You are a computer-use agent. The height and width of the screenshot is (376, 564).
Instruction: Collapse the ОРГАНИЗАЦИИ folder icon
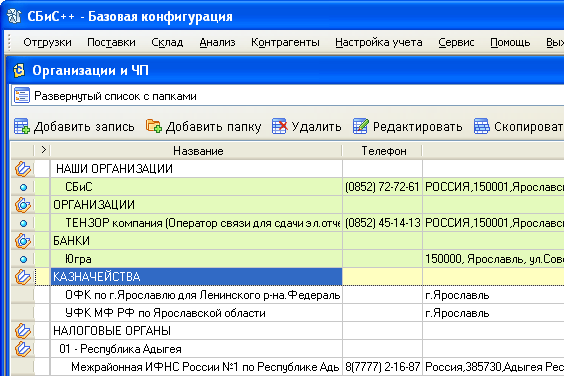point(23,205)
